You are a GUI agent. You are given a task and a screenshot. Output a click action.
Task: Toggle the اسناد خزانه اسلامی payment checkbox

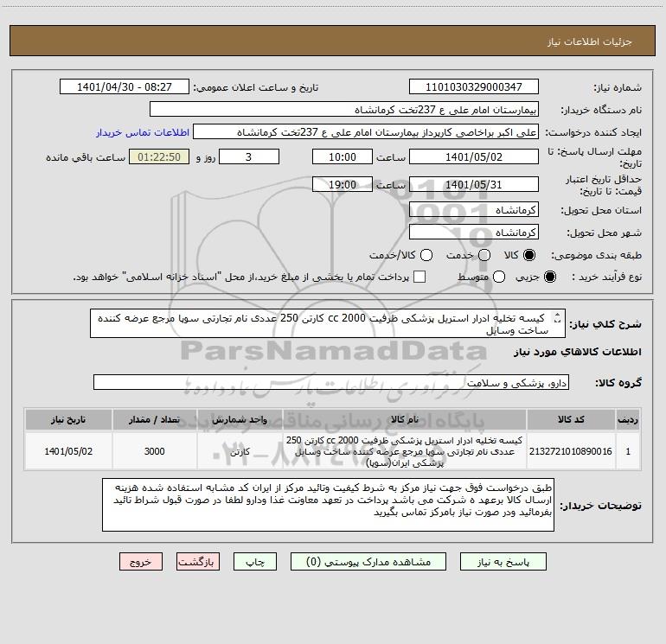pos(419,277)
